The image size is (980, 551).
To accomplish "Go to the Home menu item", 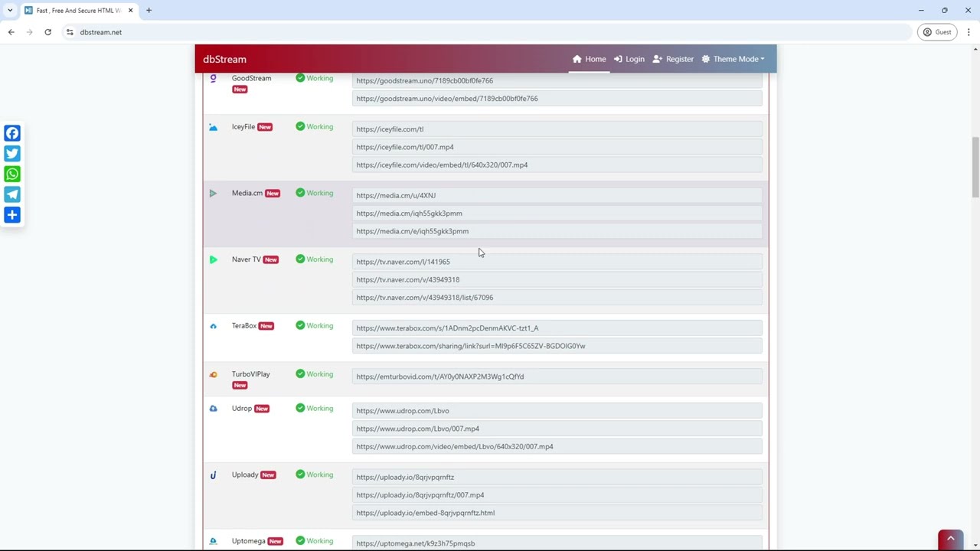I will tap(590, 59).
